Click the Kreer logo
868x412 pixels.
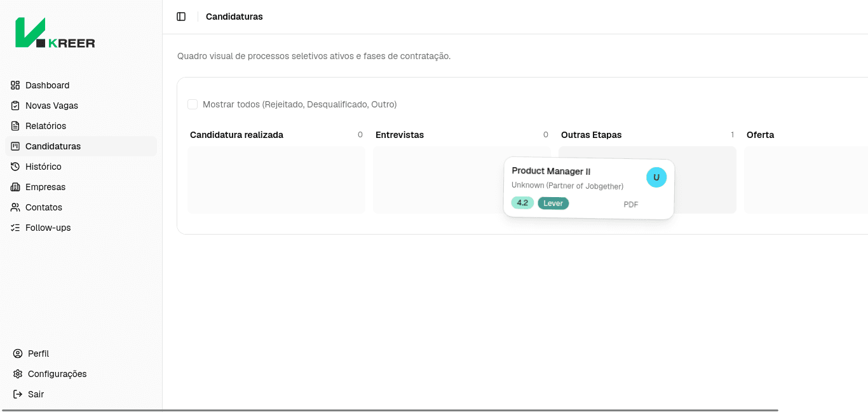55,32
